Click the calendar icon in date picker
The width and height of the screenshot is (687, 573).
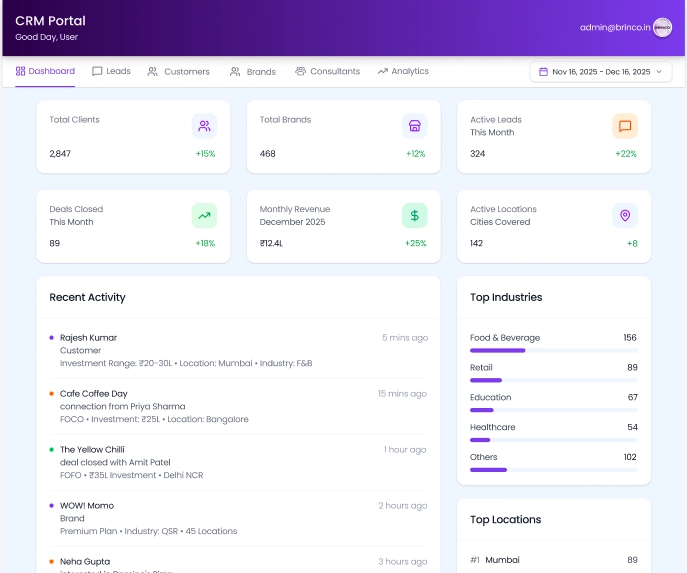[543, 72]
